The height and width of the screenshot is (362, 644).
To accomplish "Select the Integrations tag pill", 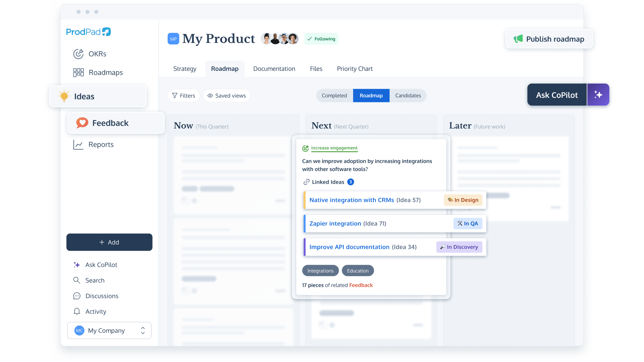I will point(320,270).
